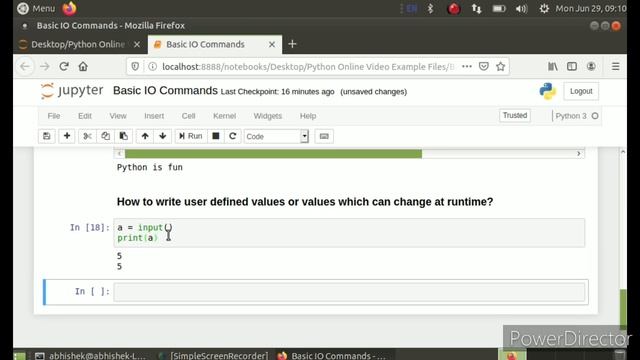The width and height of the screenshot is (640, 360).
Task: Paste cells below icon
Action: click(123, 136)
